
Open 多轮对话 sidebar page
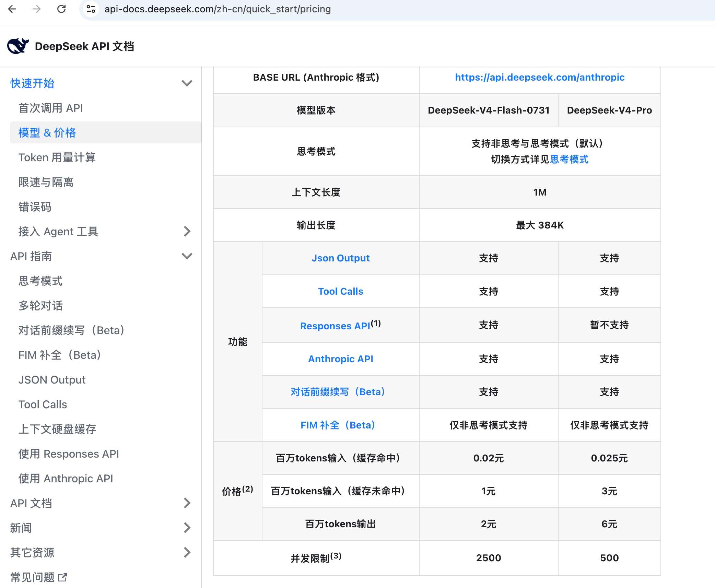tap(40, 306)
